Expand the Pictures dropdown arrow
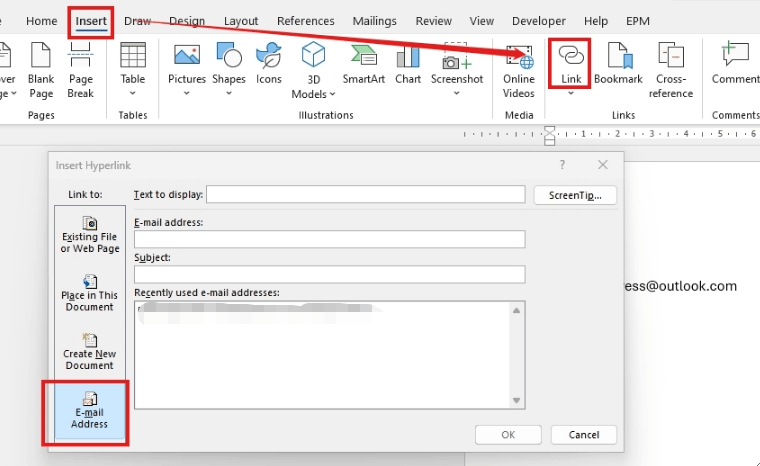 (x=187, y=93)
